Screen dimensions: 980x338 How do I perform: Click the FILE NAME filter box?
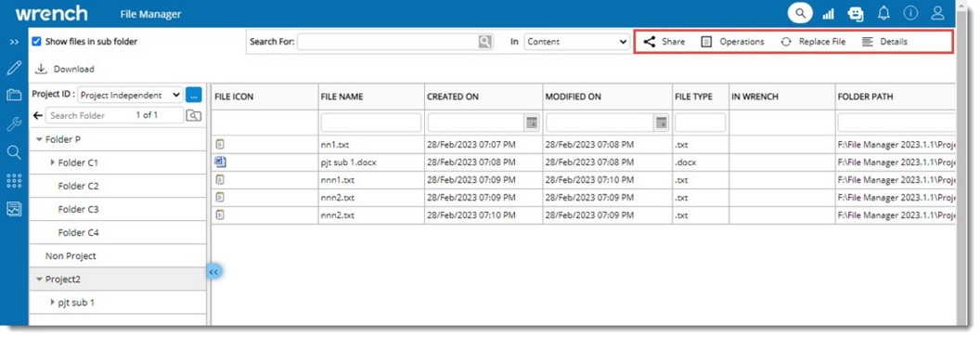click(370, 123)
